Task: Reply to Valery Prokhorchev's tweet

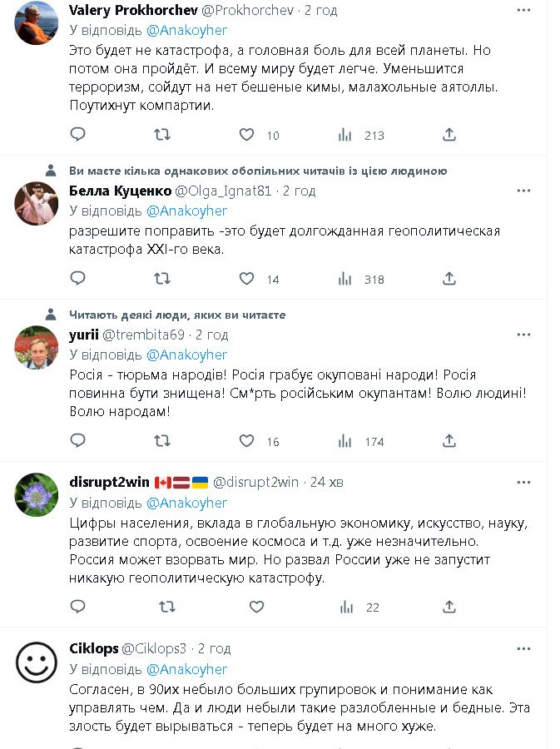Action: 77,135
